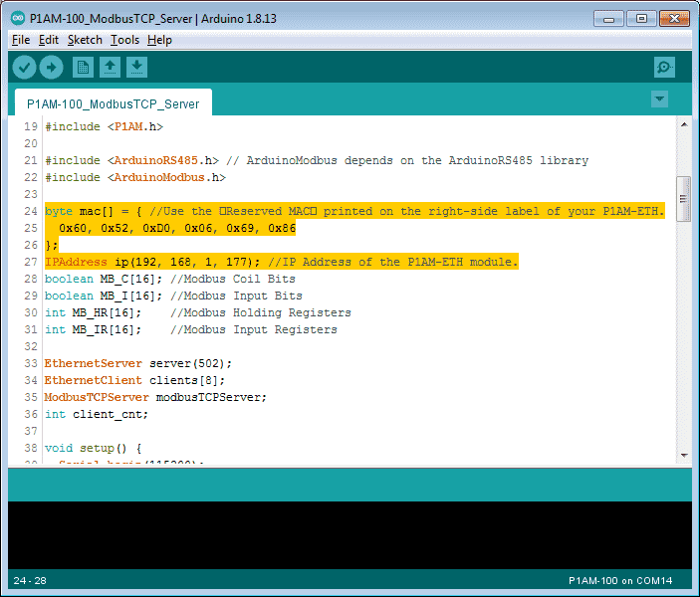Click the editor scrollbar down arrow
The height and width of the screenshot is (597, 700).
click(x=684, y=455)
